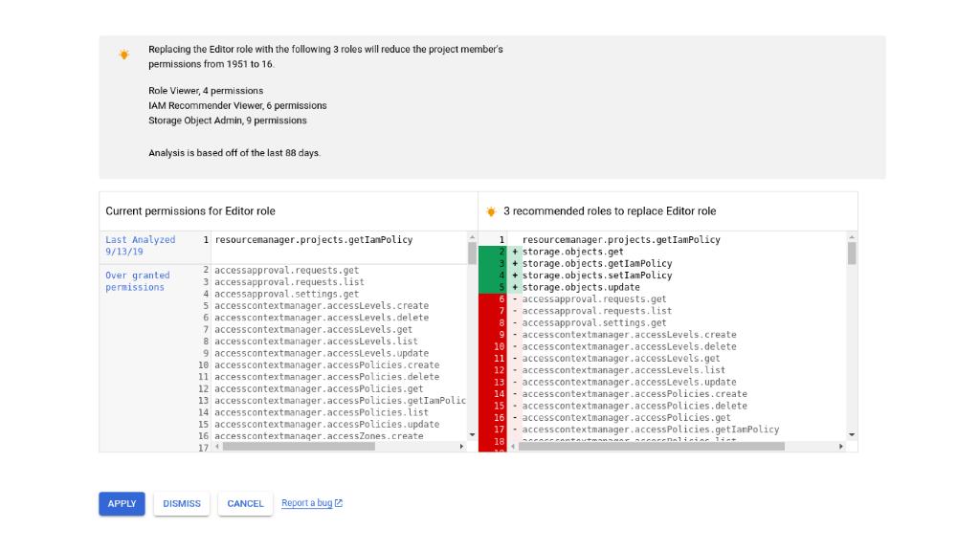Click the minus marker on removed line 6
The width and height of the screenshot is (980, 551).
point(515,299)
